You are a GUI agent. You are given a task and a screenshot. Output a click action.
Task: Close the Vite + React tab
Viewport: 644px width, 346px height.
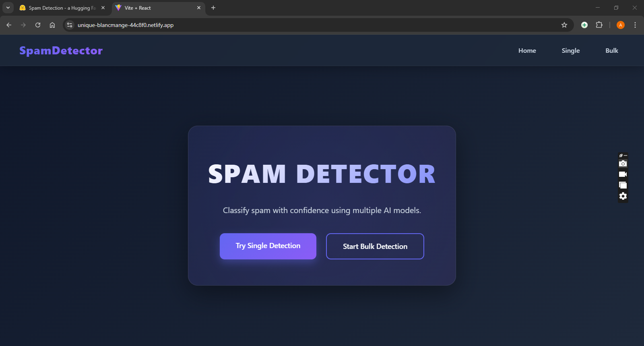(x=199, y=8)
